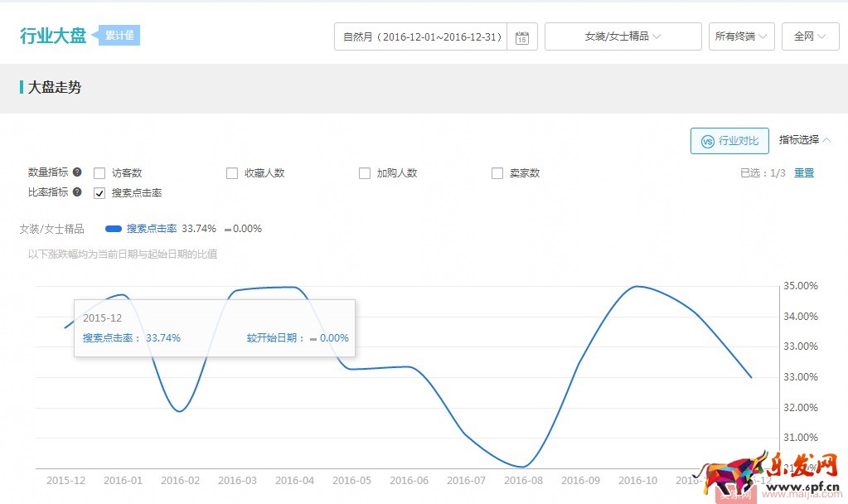Uncheck the 搜索点击率 checkbox
Viewport: 848px width, 504px height.
(99, 193)
